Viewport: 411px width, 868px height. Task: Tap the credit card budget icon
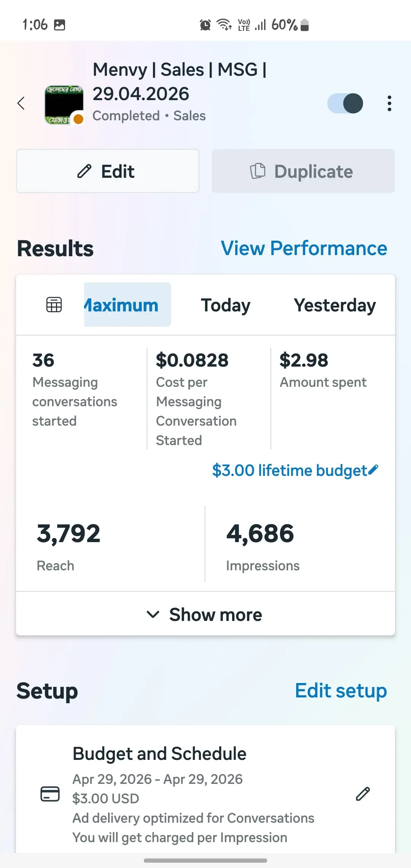click(50, 794)
